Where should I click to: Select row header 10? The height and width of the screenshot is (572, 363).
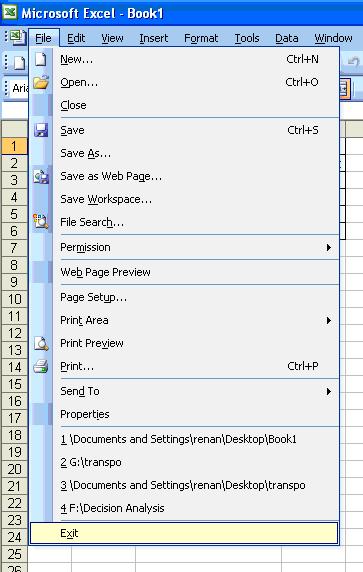[x=14, y=299]
